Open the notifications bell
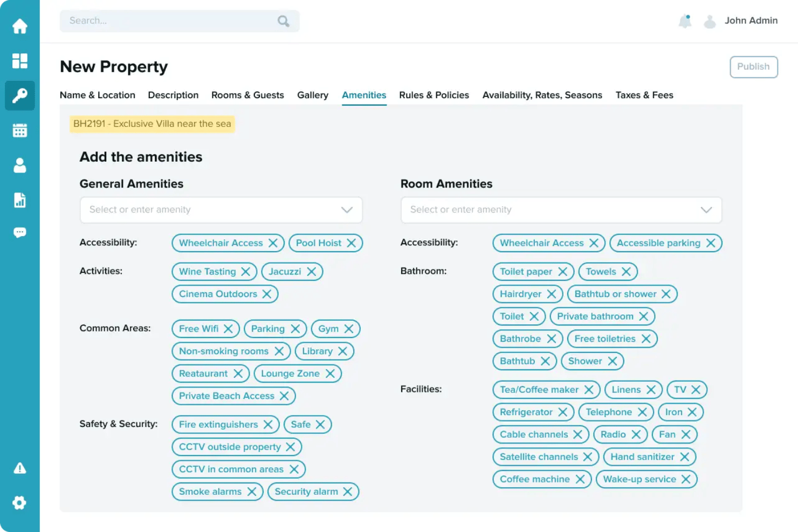The height and width of the screenshot is (532, 798). [x=685, y=21]
